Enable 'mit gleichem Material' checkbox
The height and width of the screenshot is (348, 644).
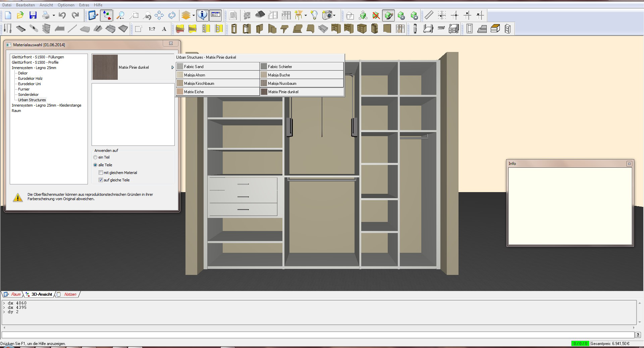click(101, 173)
